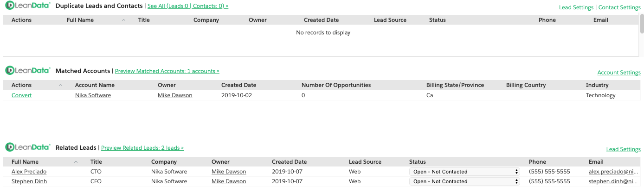Open Contact Settings link
This screenshot has width=644, height=193.
pyautogui.click(x=619, y=7)
